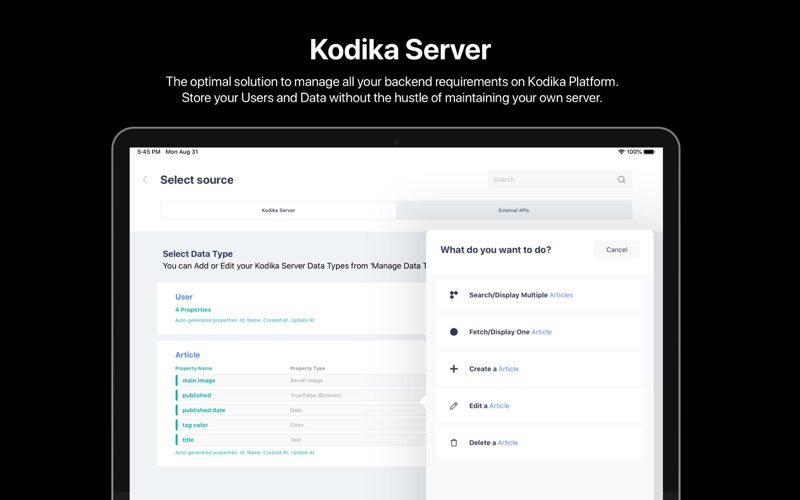Click the trash icon for Delete

coord(454,442)
